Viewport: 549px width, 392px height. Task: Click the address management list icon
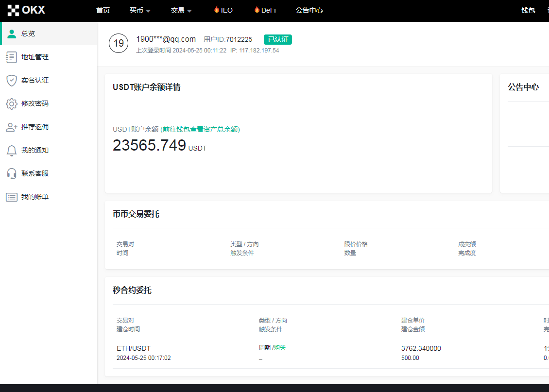[x=12, y=57]
